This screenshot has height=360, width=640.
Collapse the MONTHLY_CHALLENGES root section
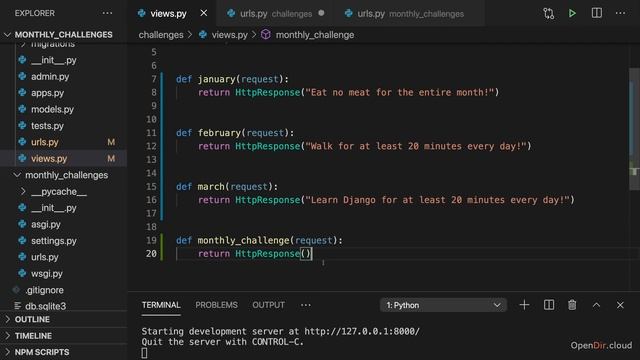pyautogui.click(x=63, y=35)
